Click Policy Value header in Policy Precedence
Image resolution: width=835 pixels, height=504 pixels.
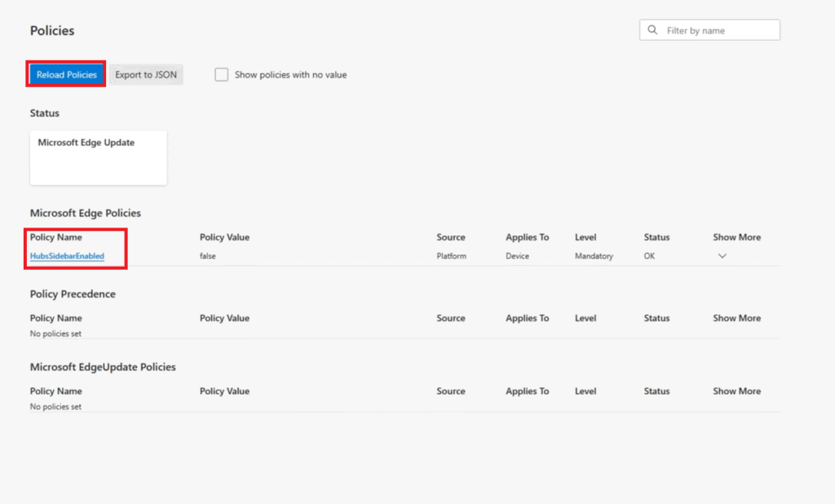click(x=224, y=318)
